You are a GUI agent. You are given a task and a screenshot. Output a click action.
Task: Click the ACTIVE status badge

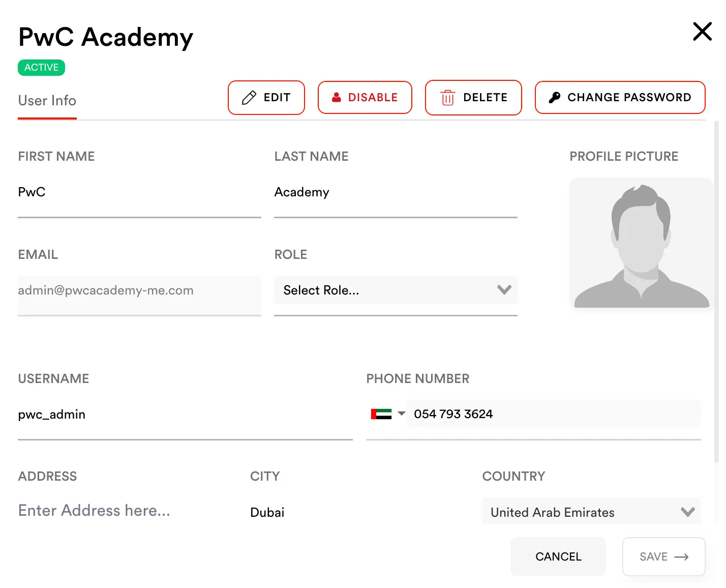[x=41, y=68]
